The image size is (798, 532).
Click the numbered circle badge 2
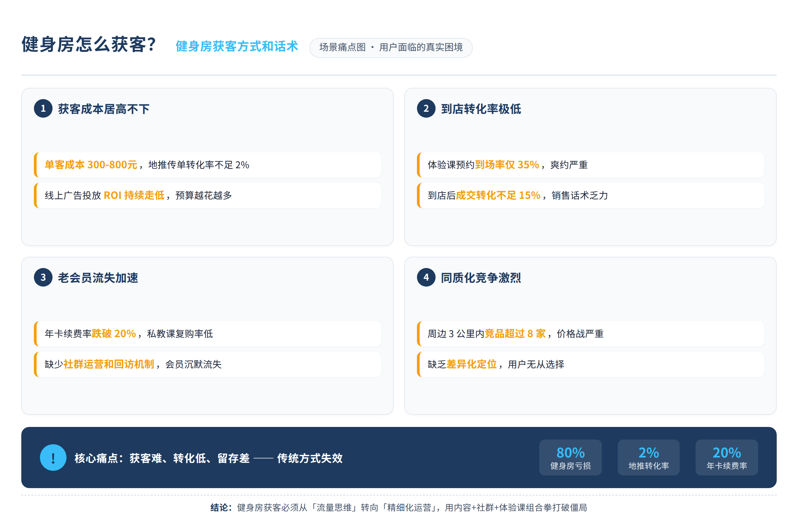tap(426, 109)
